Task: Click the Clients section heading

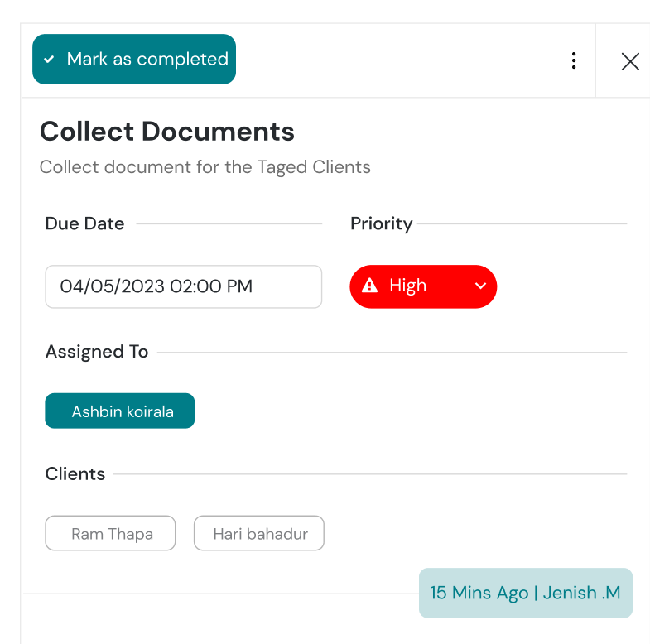Action: point(75,474)
